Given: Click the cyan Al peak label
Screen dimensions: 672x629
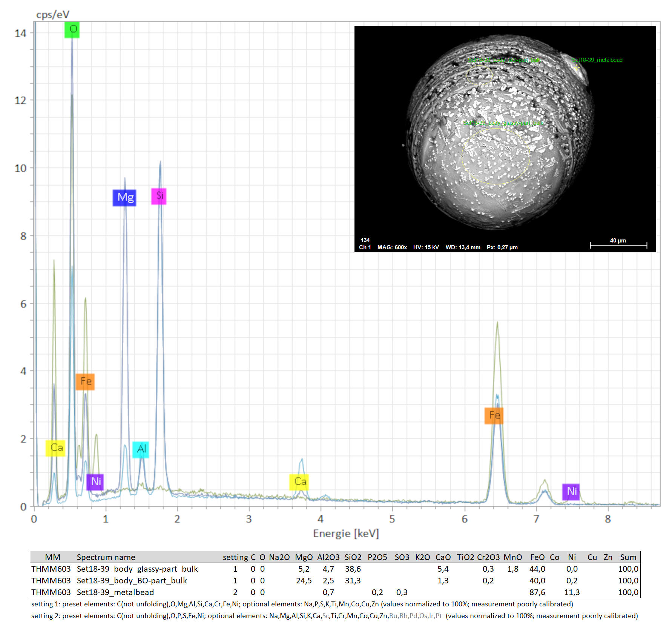Looking at the screenshot, I should tap(141, 449).
